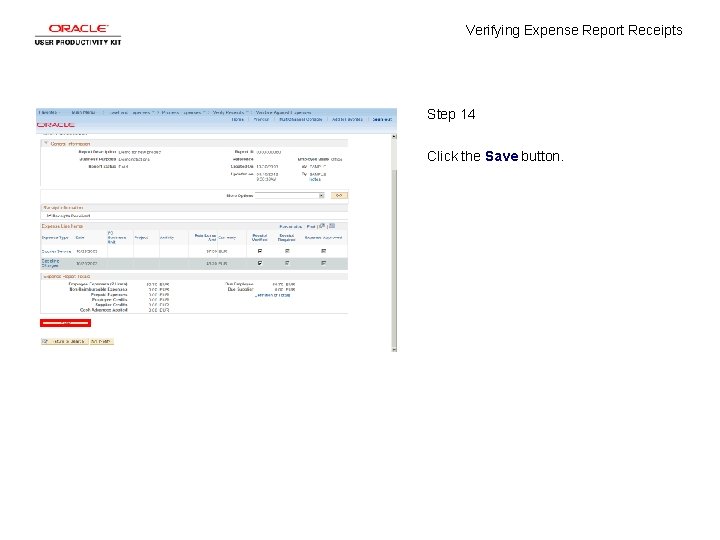Click the download-to-spreadsheet grid icon
The image size is (720, 540).
(332, 225)
